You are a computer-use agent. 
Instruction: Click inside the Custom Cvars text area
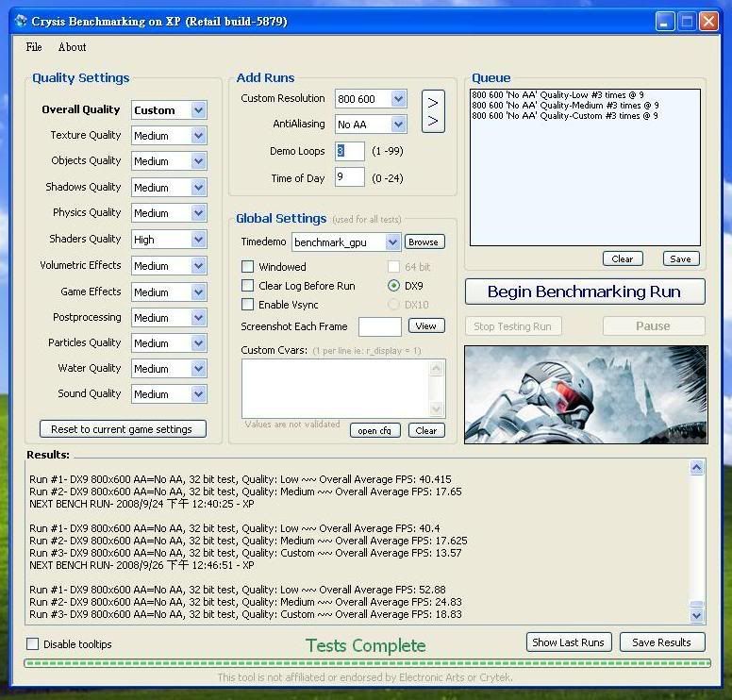[336, 388]
